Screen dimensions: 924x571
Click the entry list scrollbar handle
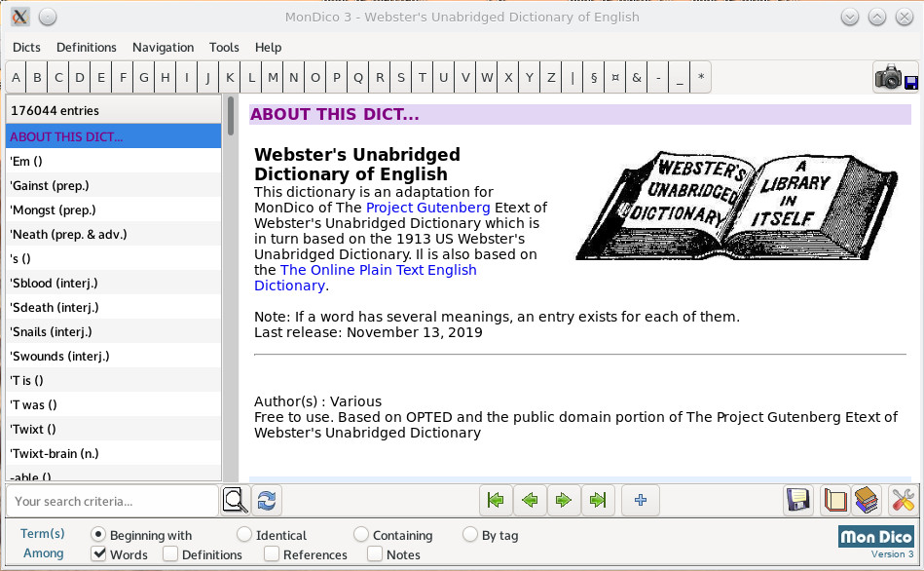[x=231, y=116]
